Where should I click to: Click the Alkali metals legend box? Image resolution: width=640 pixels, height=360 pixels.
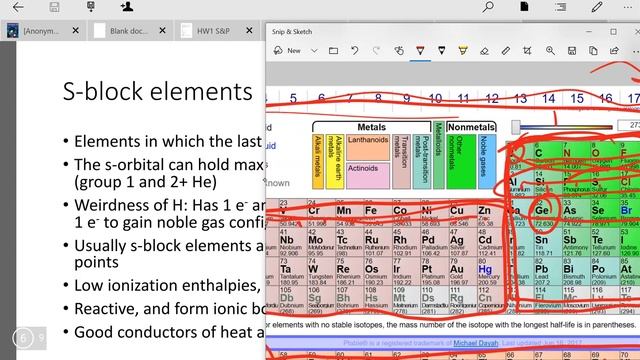pos(318,162)
